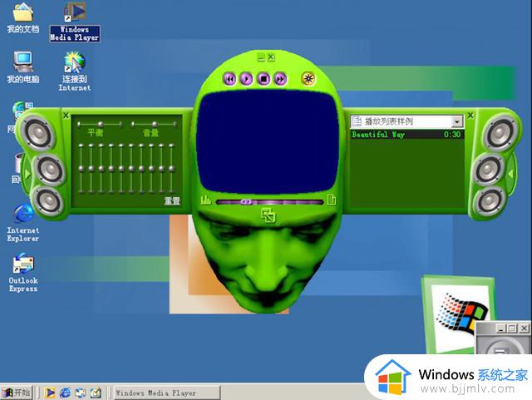Click the yellow sun visualization button
The height and width of the screenshot is (400, 532).
click(308, 79)
